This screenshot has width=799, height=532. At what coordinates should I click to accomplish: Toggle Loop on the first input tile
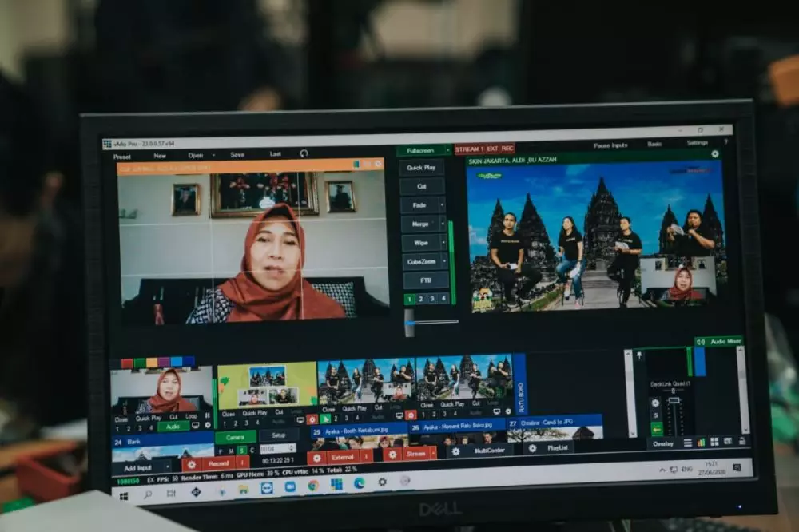191,418
